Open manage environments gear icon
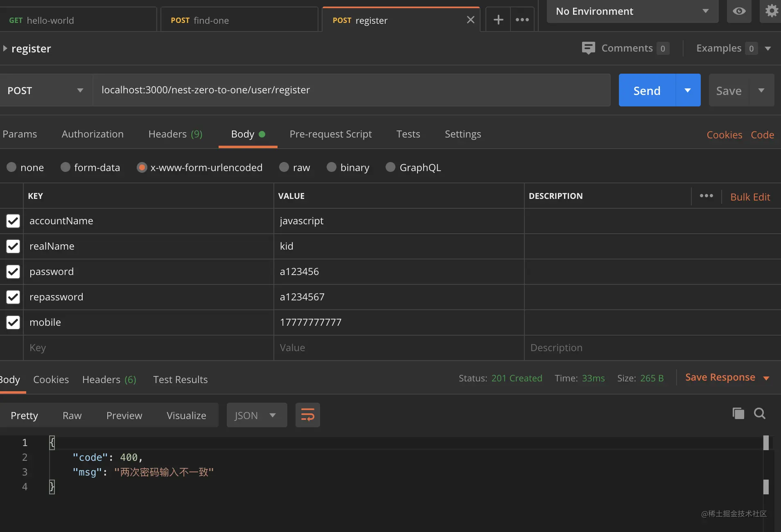This screenshot has height=532, width=781. click(x=771, y=11)
